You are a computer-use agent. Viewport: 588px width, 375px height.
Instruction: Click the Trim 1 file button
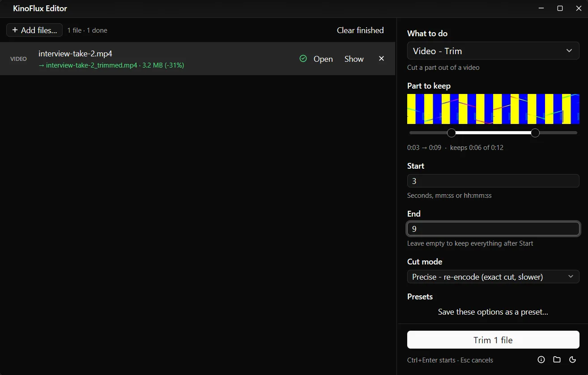click(x=493, y=340)
